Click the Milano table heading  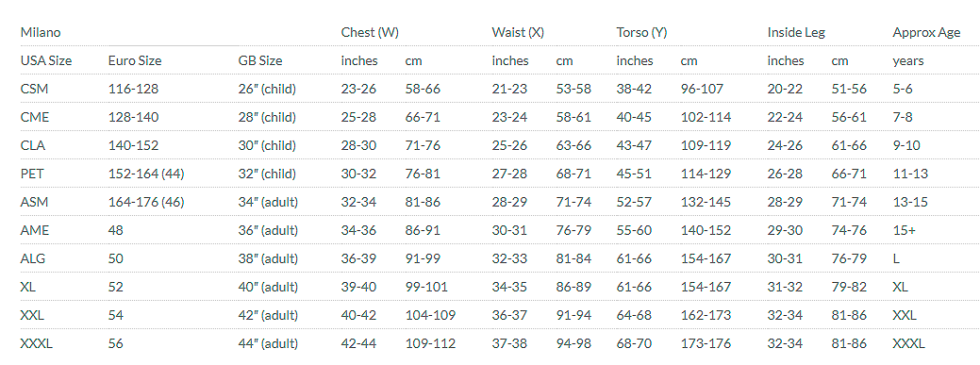tap(41, 32)
